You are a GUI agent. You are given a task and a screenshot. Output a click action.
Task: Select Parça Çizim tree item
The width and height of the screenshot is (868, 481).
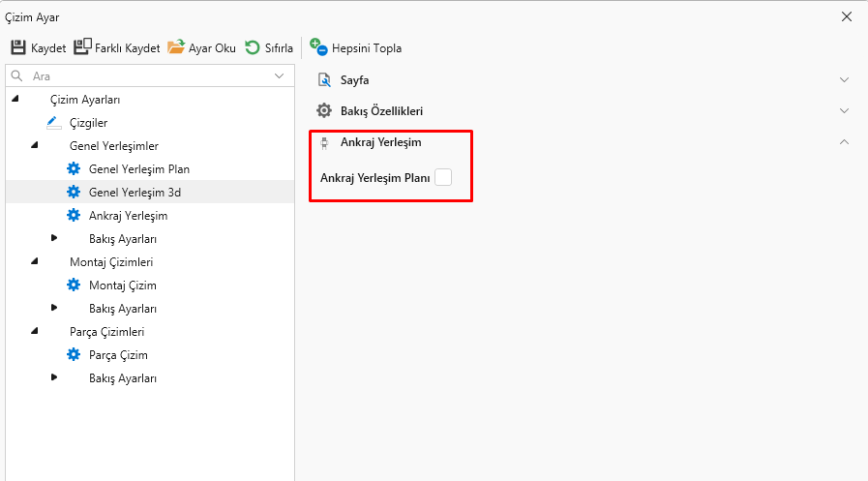pos(118,355)
